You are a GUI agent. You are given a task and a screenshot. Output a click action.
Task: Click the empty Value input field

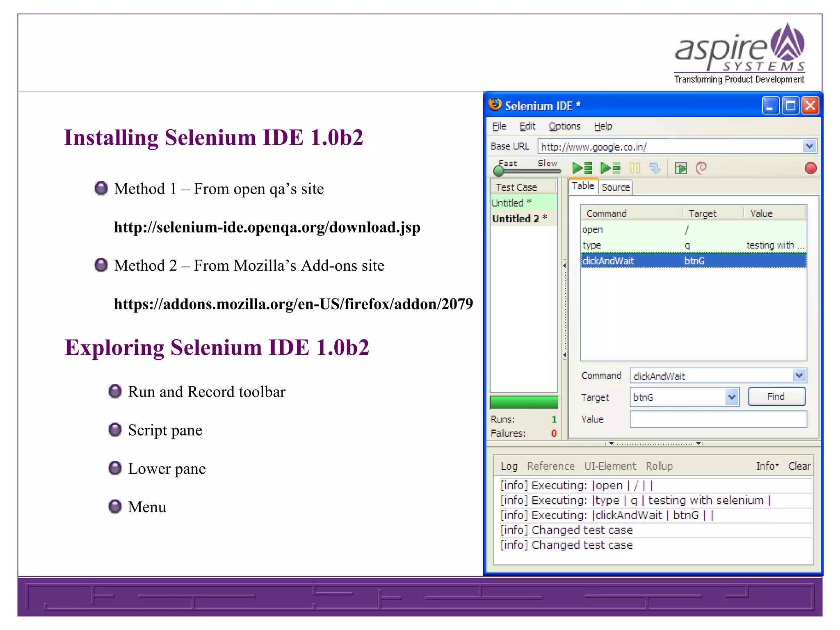718,419
